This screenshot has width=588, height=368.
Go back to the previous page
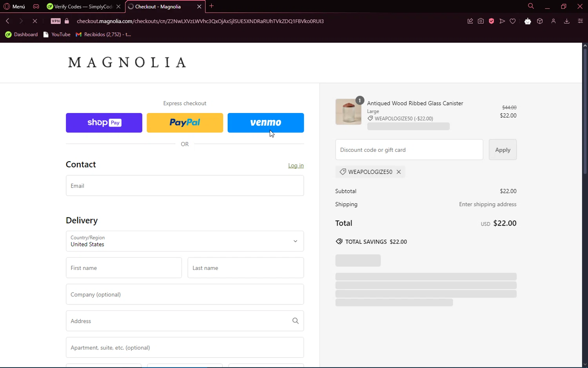click(x=7, y=21)
